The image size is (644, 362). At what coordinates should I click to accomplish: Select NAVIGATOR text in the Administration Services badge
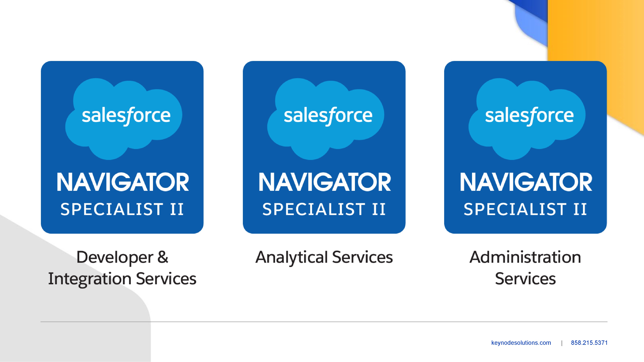(x=526, y=182)
